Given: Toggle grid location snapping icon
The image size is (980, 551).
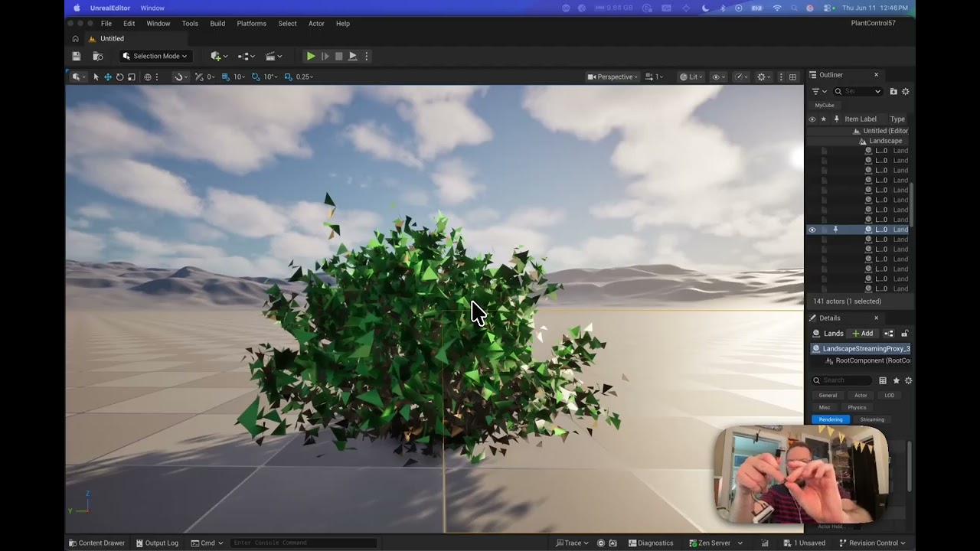Looking at the screenshot, I should coord(225,77).
